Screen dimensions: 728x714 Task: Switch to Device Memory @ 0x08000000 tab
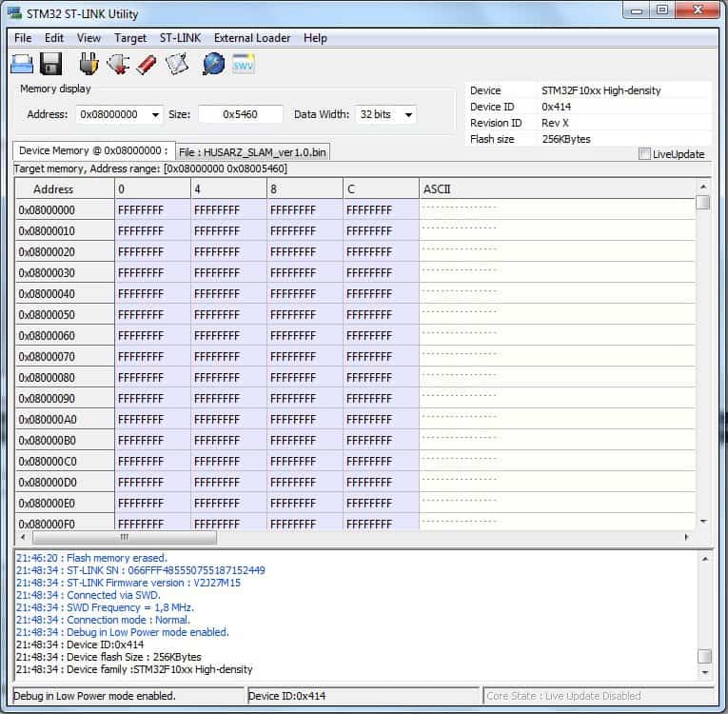pos(93,151)
